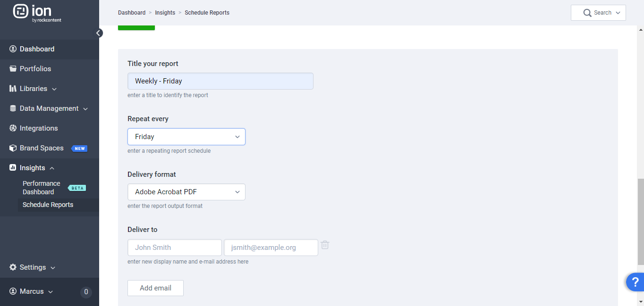Click the John Smith display name field

pos(175,248)
